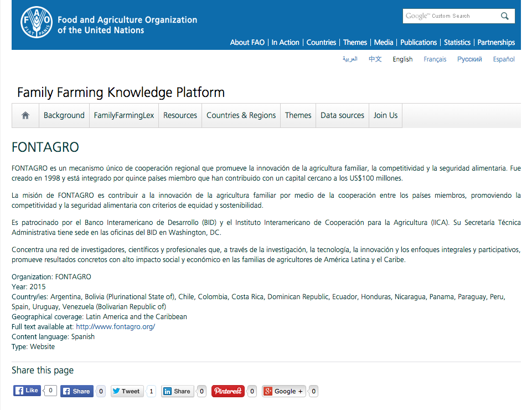Click the 'Geographical coverage' line

[99, 317]
